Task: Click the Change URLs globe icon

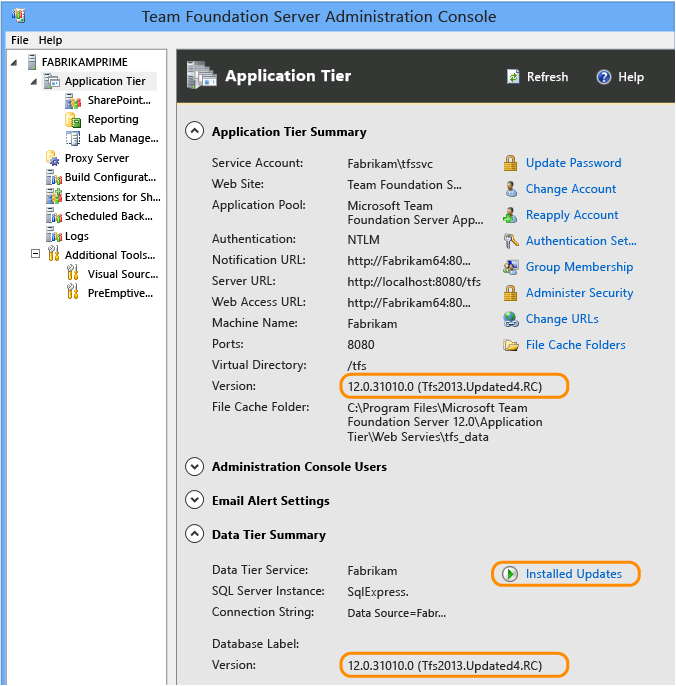Action: [x=510, y=319]
